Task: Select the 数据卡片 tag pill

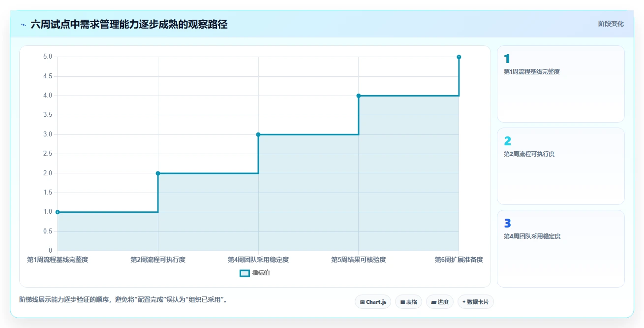Action: 475,302
